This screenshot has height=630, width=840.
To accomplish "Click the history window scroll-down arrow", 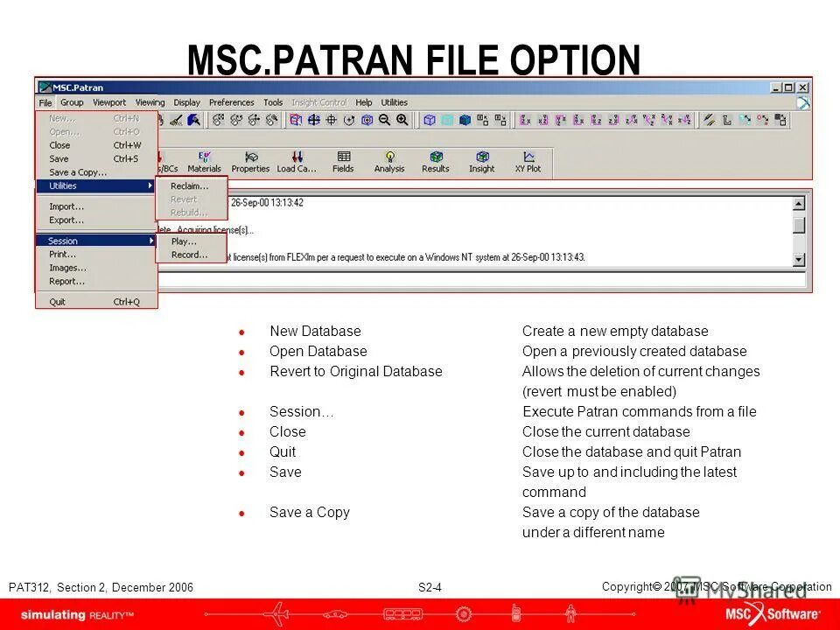I will tap(798, 260).
